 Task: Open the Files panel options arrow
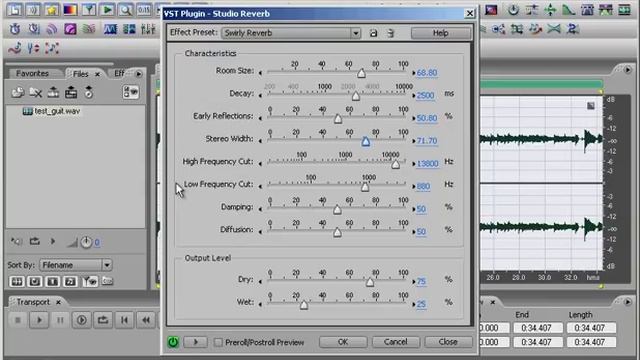(x=139, y=74)
